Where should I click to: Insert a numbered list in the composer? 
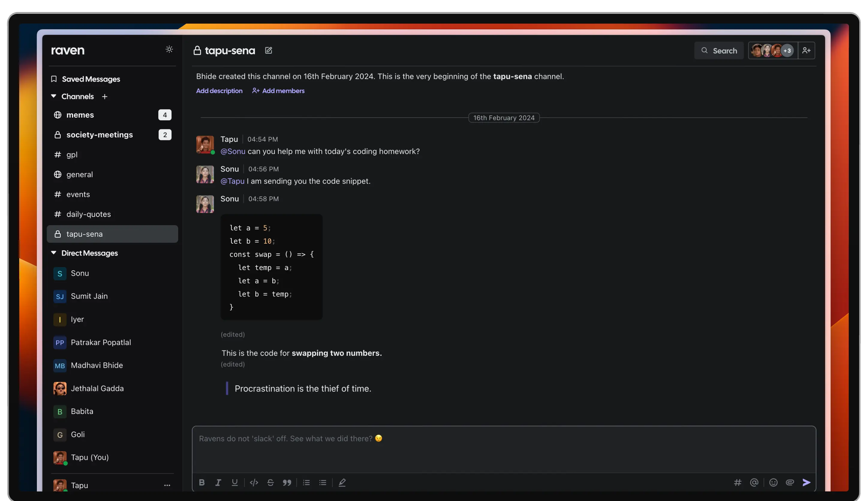pyautogui.click(x=306, y=482)
